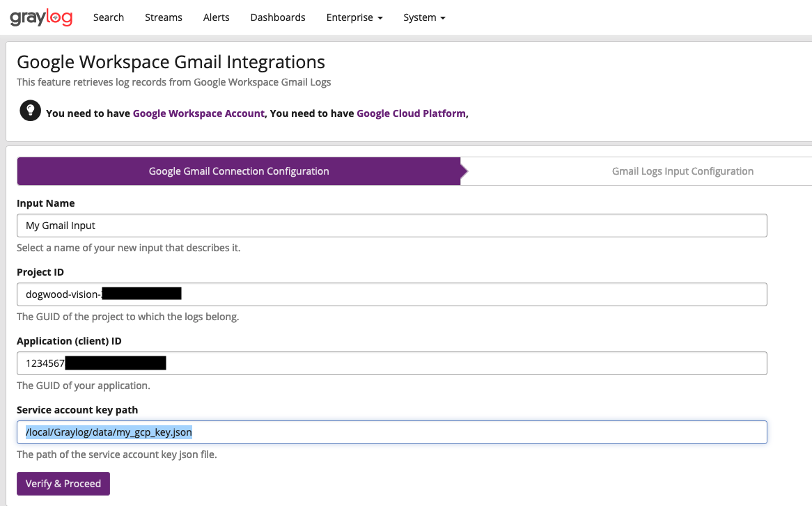This screenshot has width=812, height=506.
Task: Select the Project ID field
Action: click(391, 294)
